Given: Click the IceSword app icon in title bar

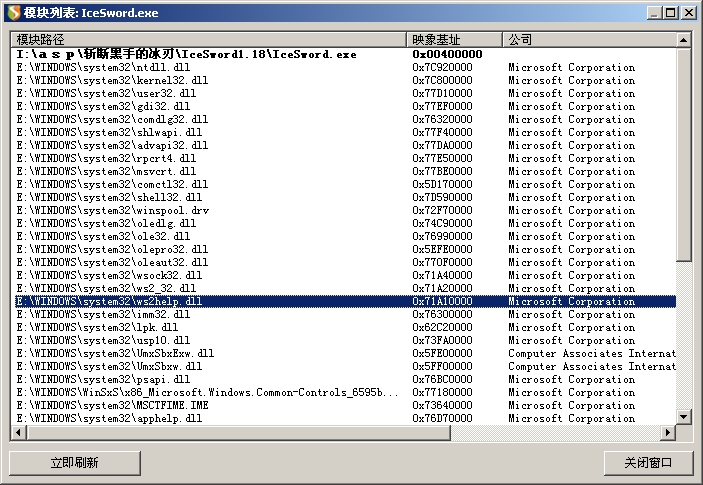Looking at the screenshot, I should pos(13,13).
